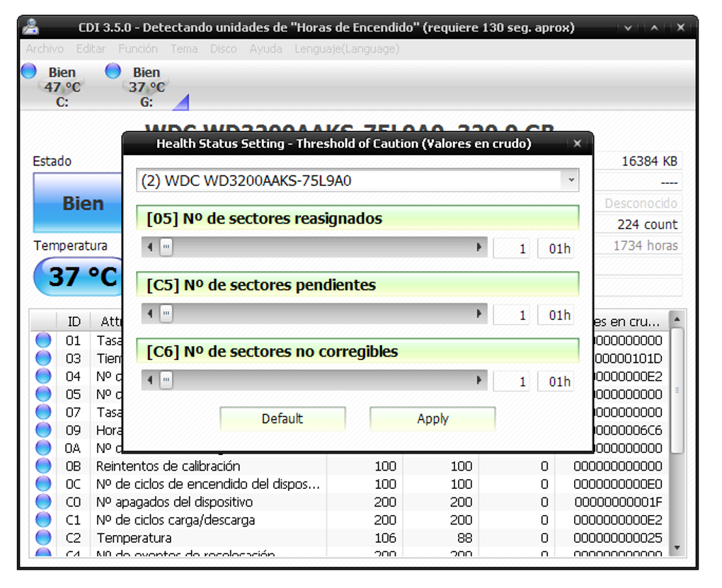Viewport: 722px width, 588px height.
Task: Click the 16384 KB buffer size field
Action: [638, 161]
